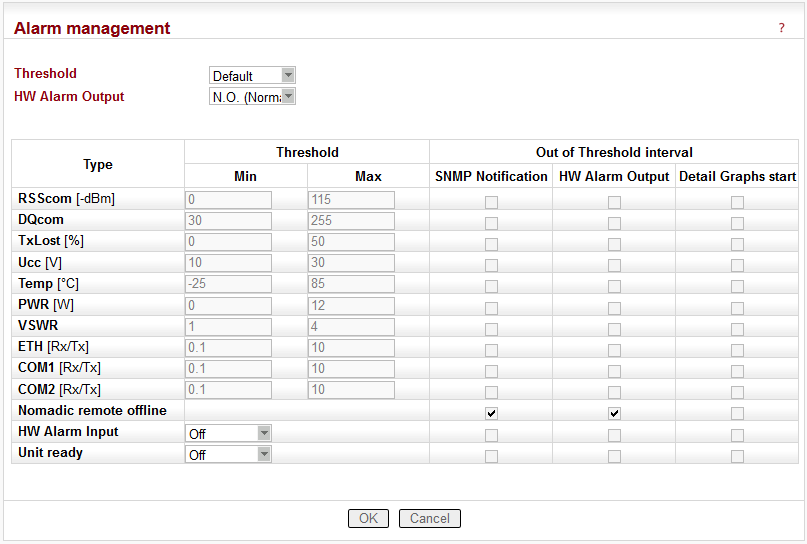
Task: Tick Detail Graphs start for TxLost
Action: click(737, 244)
